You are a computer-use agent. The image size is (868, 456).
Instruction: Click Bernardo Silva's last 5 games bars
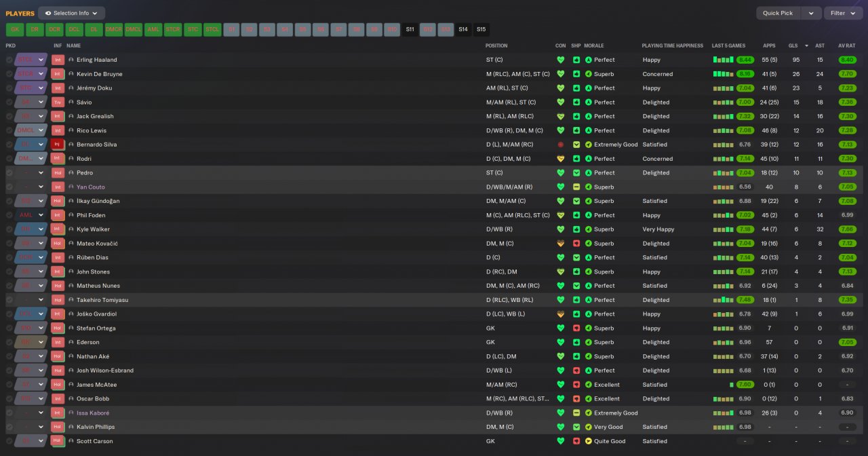click(x=724, y=145)
